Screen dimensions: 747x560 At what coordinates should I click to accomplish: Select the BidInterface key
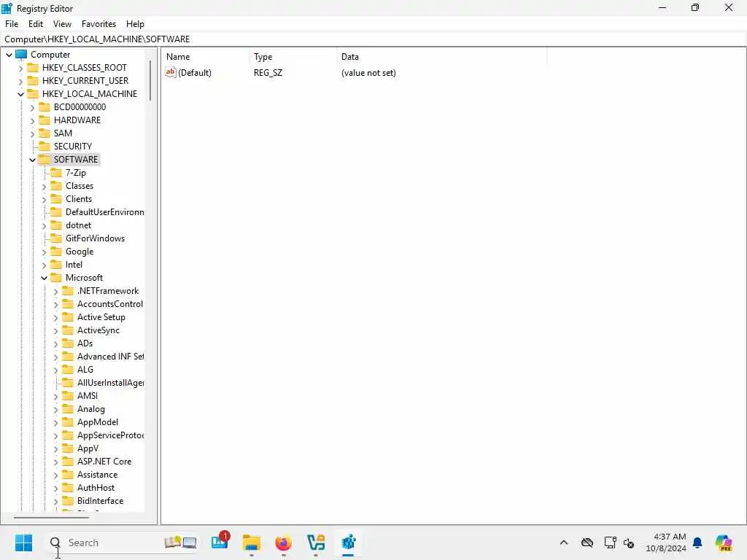(100, 501)
